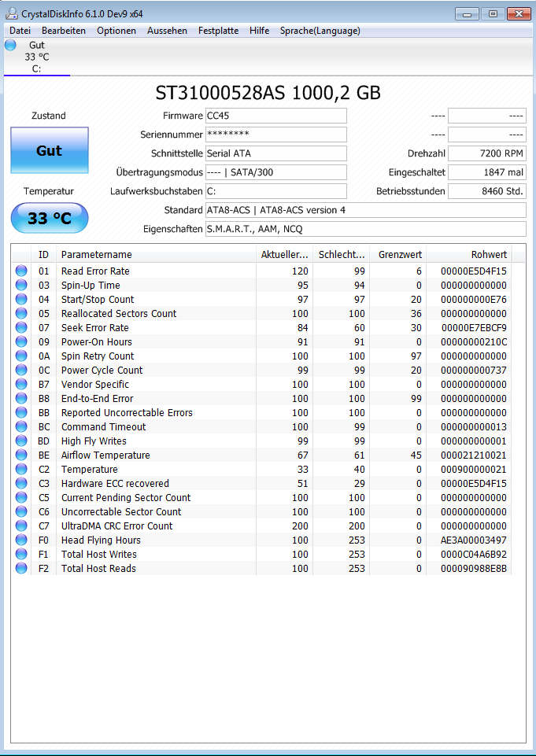This screenshot has width=536, height=756.
Task: Open the Optionen menu
Action: click(116, 31)
